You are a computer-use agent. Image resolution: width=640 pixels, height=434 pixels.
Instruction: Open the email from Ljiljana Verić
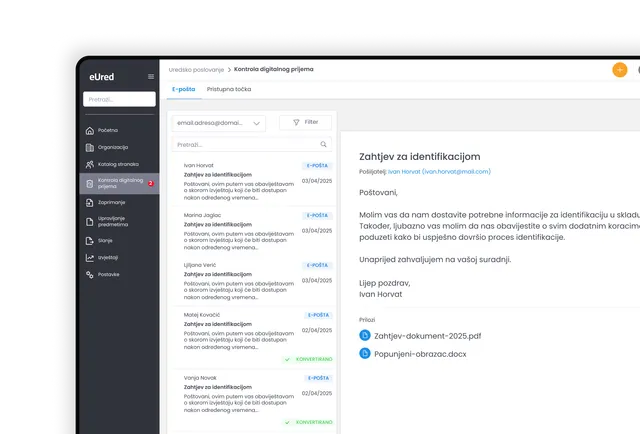[254, 281]
